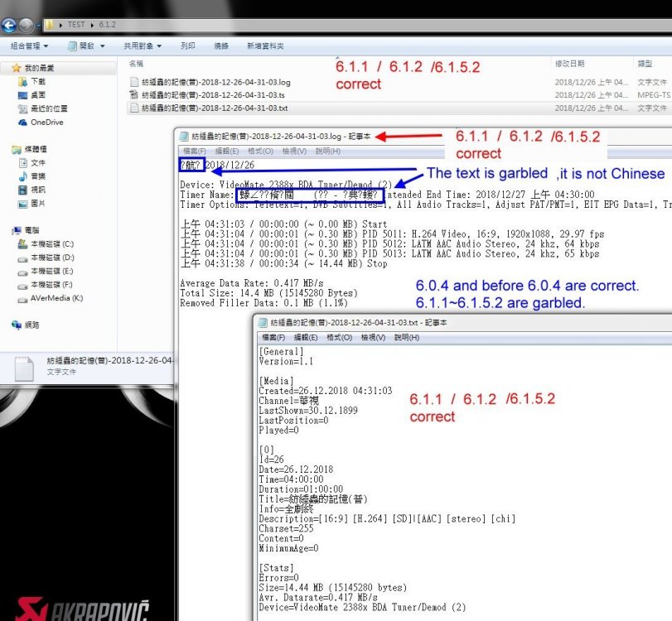The width and height of the screenshot is (672, 621).
Task: Click the 我的最愛 star icon
Action: tap(17, 68)
